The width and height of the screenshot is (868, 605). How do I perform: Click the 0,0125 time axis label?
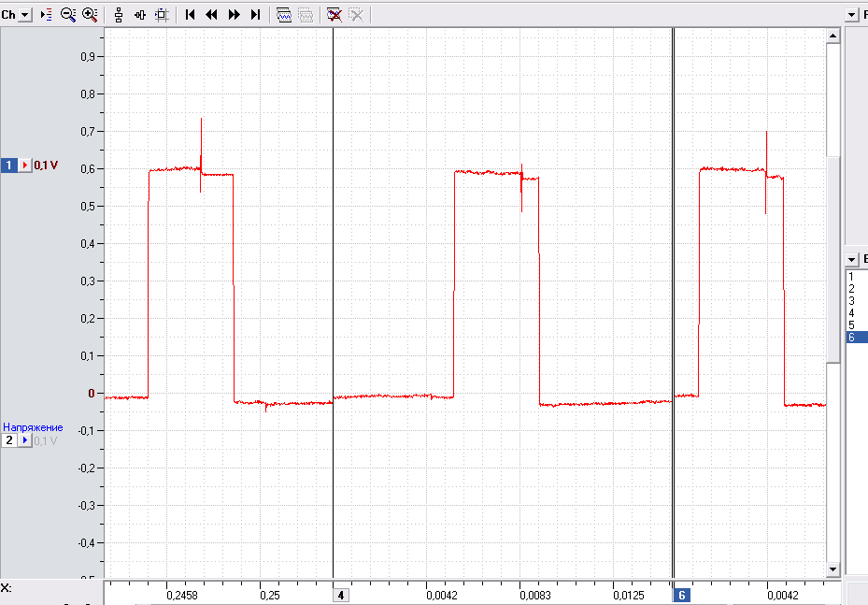tap(629, 596)
